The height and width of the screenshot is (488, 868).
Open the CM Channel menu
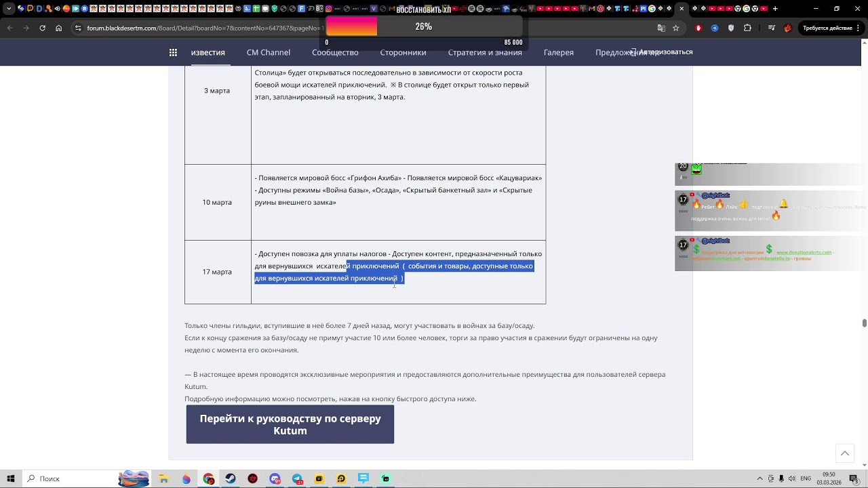(x=269, y=52)
